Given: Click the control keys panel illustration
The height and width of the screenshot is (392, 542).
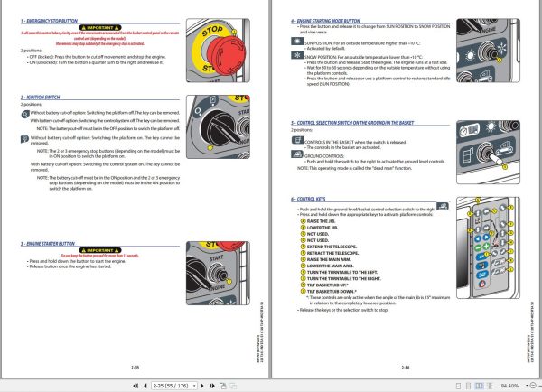Looking at the screenshot, I should point(488,247).
